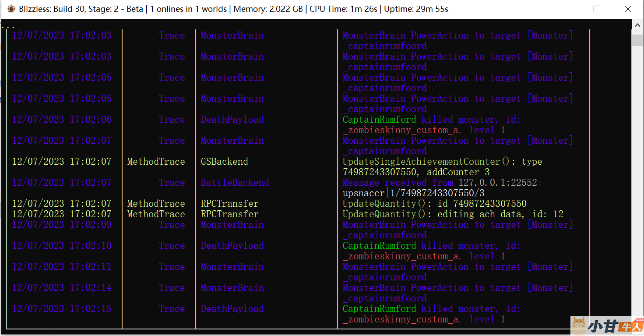
Task: Click the vertical scrollbar thumb
Action: coord(637,40)
